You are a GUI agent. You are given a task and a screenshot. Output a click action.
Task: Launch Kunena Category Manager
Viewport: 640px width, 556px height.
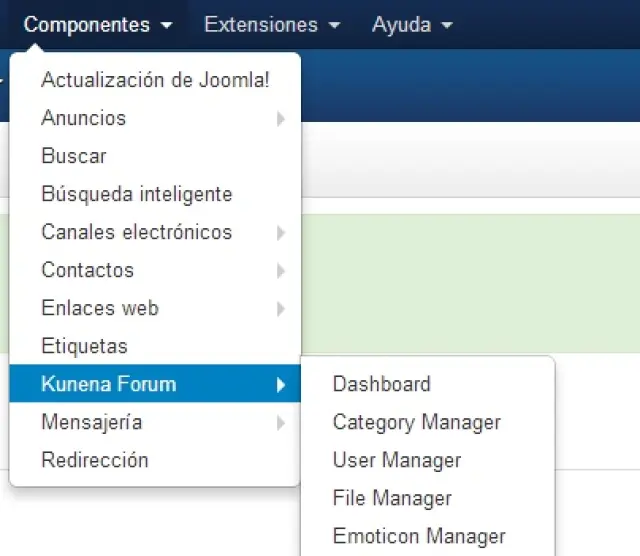point(417,422)
